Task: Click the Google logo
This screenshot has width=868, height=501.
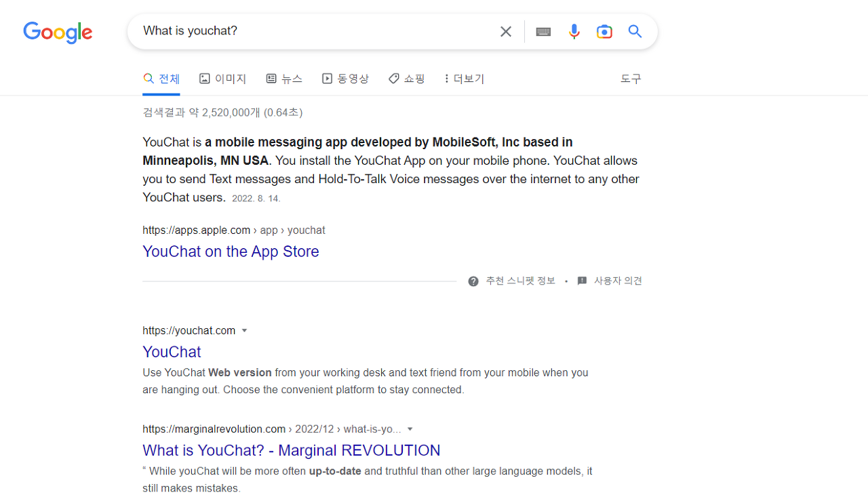Action: click(58, 33)
